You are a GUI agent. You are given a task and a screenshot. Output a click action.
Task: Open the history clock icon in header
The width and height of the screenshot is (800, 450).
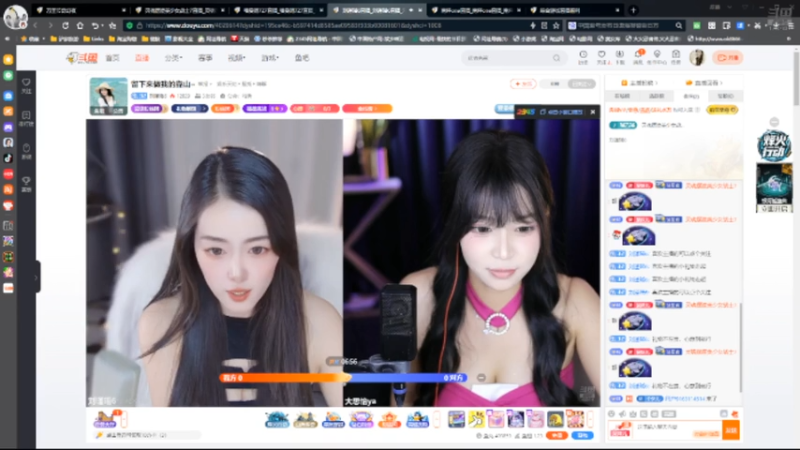coord(583,57)
